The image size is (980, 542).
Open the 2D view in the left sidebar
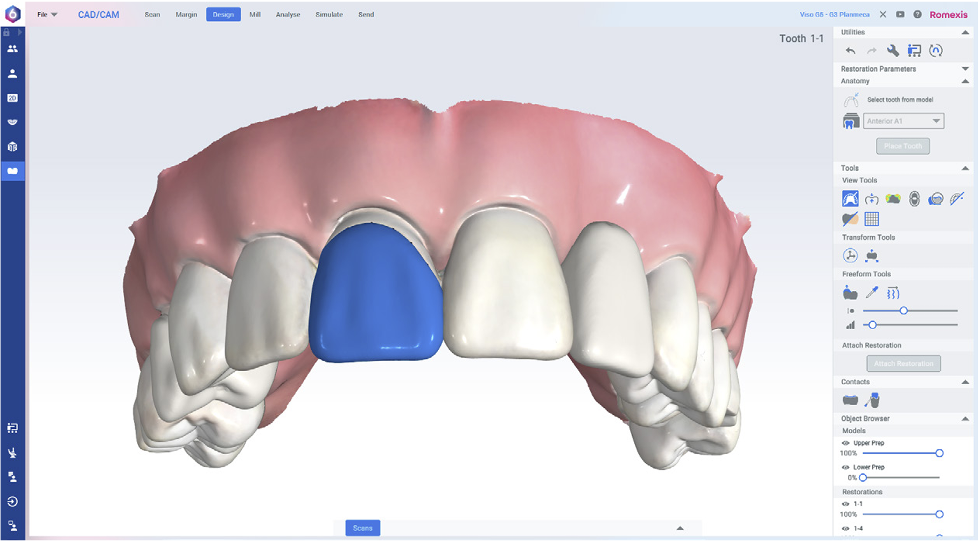pyautogui.click(x=12, y=98)
